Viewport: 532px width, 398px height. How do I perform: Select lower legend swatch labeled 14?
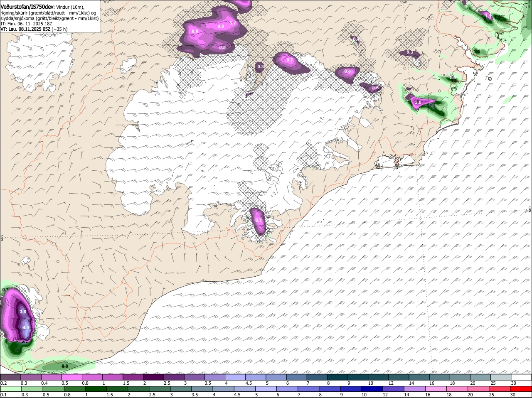point(415,389)
